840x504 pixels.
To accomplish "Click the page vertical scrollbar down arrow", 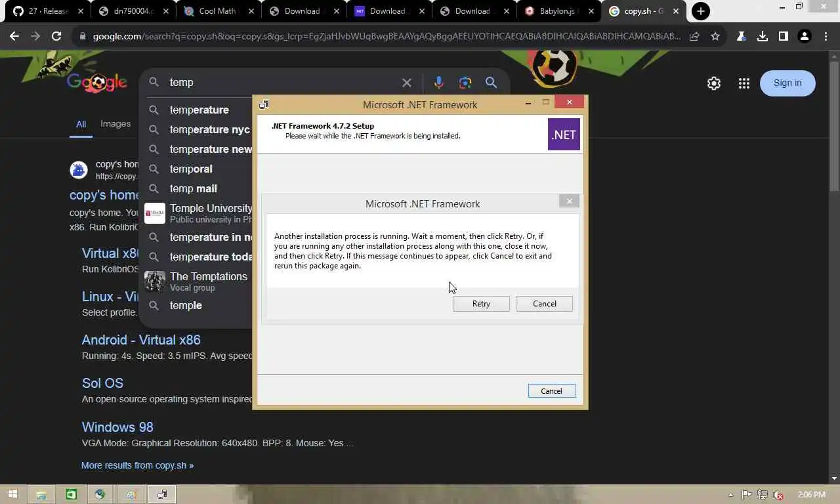I will click(x=835, y=478).
